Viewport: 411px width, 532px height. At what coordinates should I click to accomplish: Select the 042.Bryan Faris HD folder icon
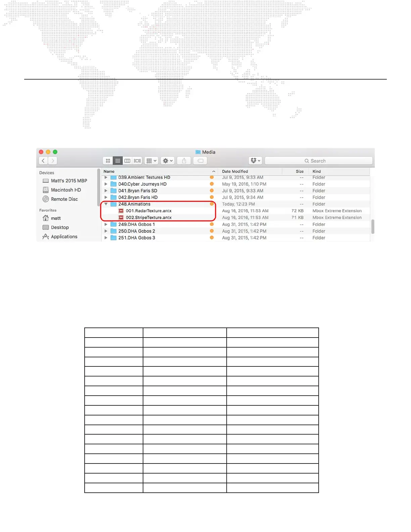pyautogui.click(x=113, y=197)
